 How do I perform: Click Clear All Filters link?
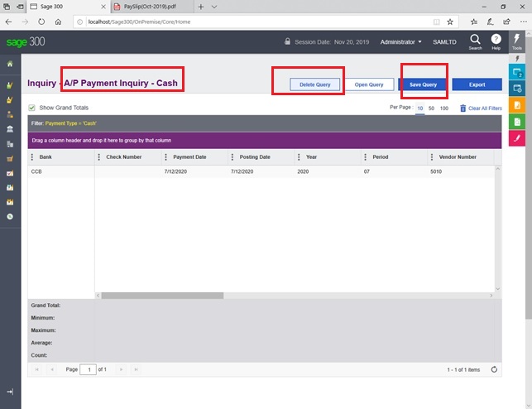(485, 108)
